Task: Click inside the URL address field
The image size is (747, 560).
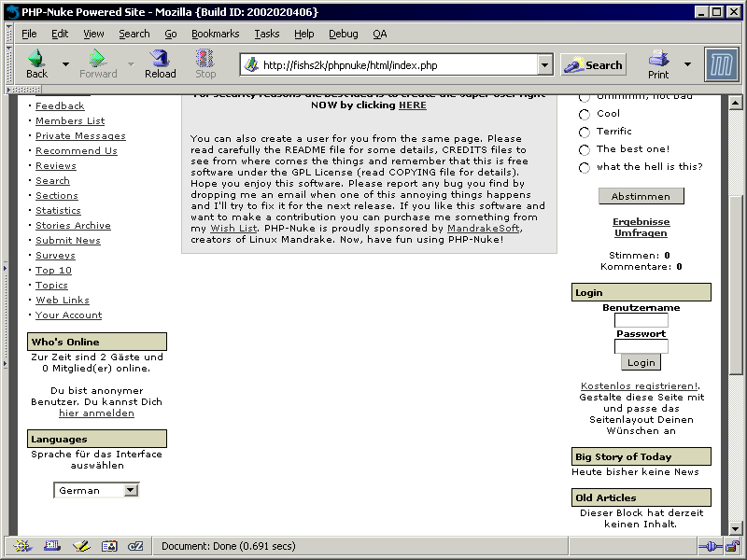Action: [398, 64]
